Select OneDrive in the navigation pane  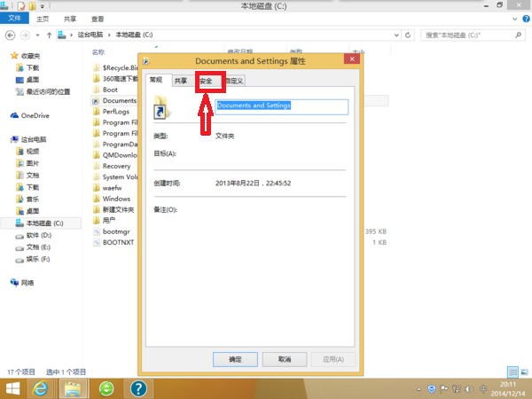30,115
